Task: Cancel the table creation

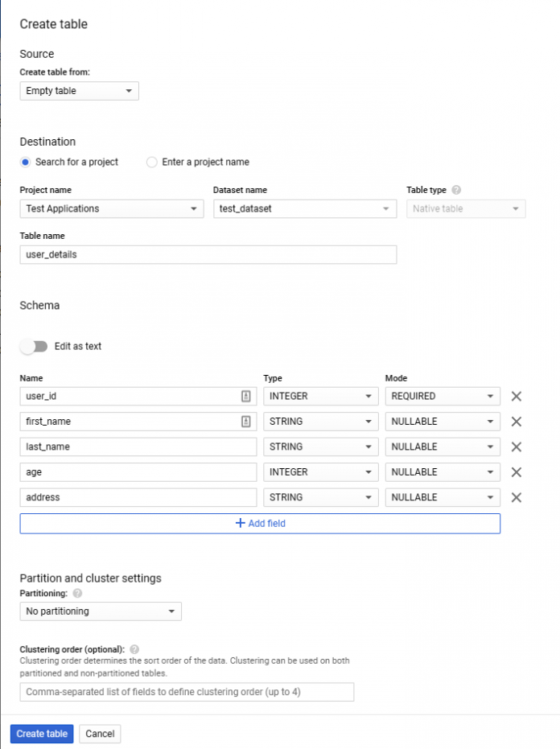Action: click(100, 733)
